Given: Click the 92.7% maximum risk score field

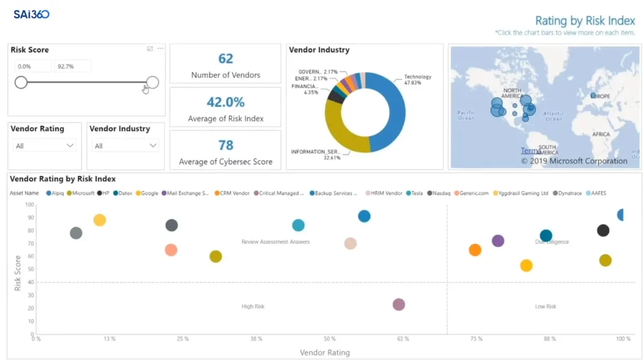Looking at the screenshot, I should coord(72,66).
